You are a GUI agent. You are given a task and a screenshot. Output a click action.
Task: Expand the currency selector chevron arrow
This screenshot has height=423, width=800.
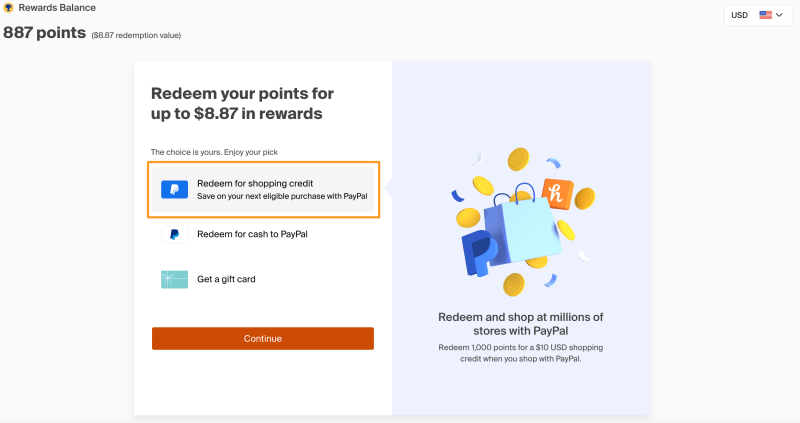(780, 15)
